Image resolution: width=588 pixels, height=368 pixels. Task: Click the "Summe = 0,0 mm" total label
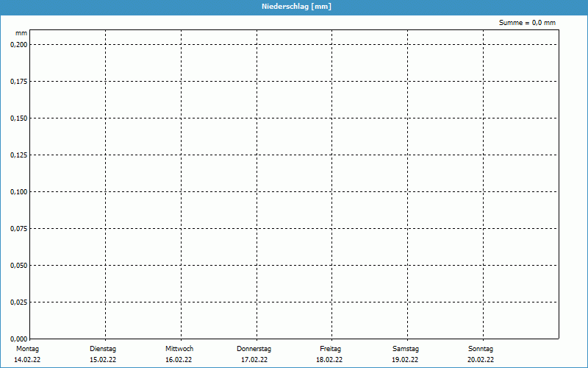tap(527, 23)
